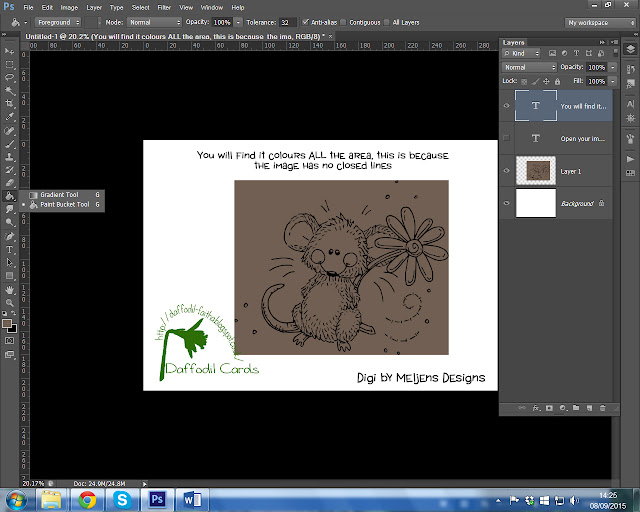
Task: Click the Paint Bucket tool in toolbox
Action: tap(9, 196)
